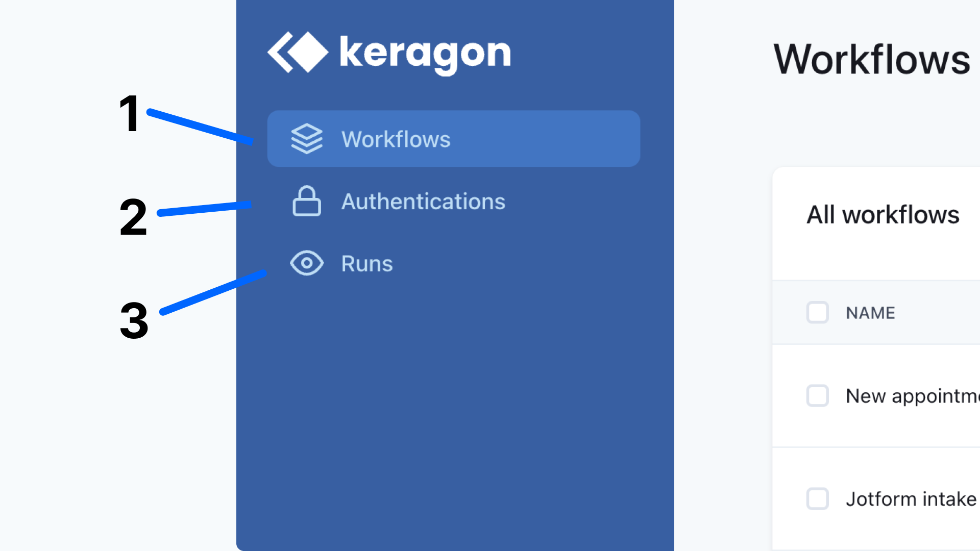This screenshot has height=551, width=980.
Task: Click the Workflows page title
Action: pos(872,60)
